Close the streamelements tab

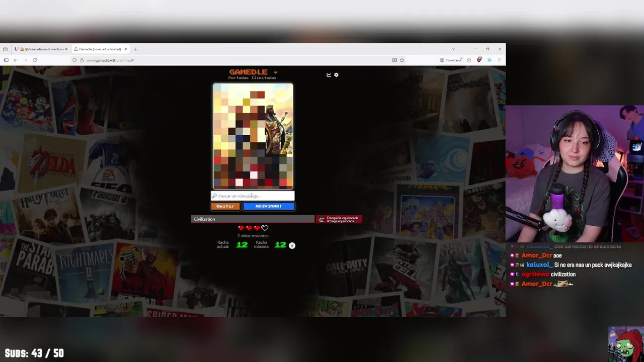click(x=66, y=49)
